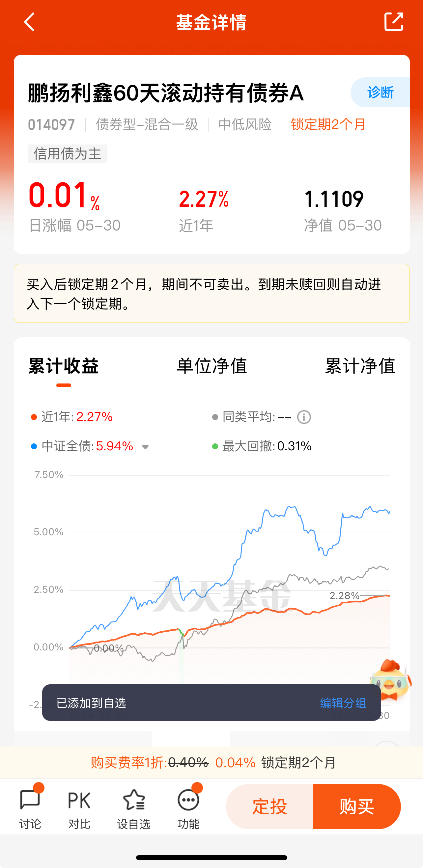Tap the back arrow icon

pyautogui.click(x=30, y=22)
